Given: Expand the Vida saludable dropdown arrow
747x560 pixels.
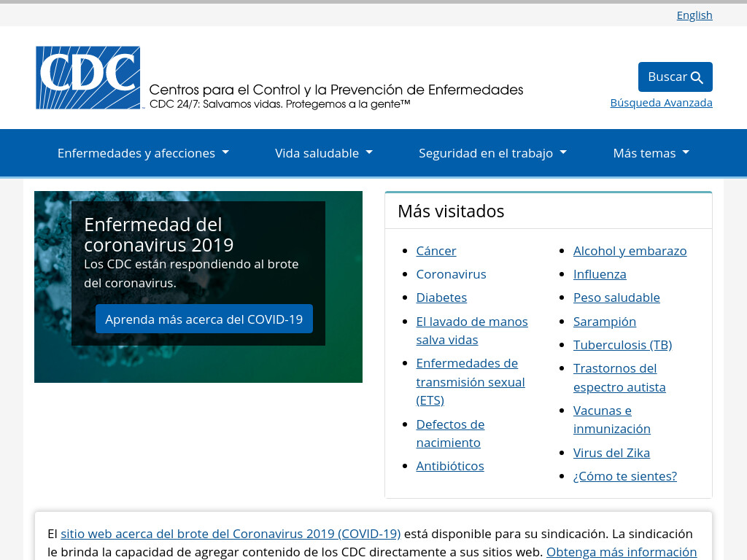Looking at the screenshot, I should click(x=369, y=152).
